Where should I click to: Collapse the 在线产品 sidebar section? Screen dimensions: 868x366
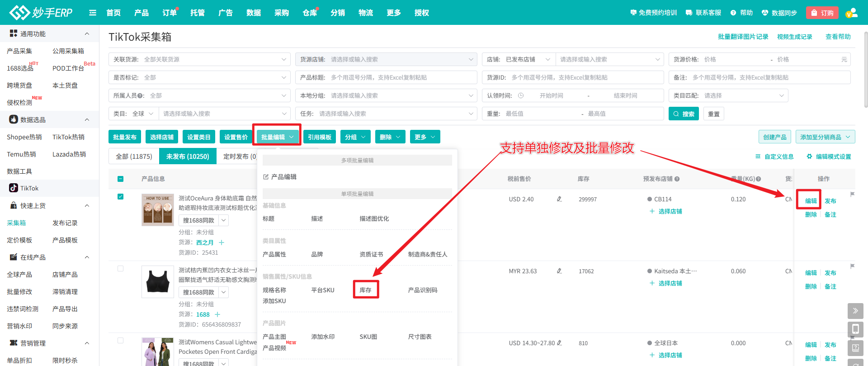point(87,257)
